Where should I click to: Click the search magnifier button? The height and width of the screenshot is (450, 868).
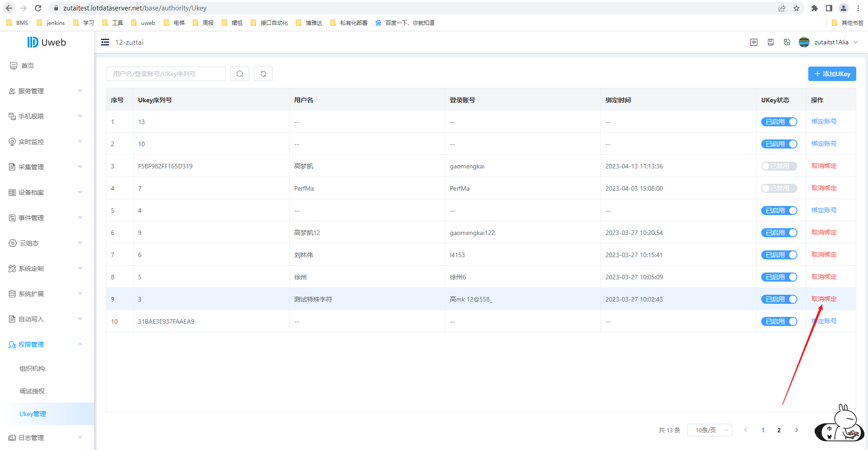(x=240, y=74)
